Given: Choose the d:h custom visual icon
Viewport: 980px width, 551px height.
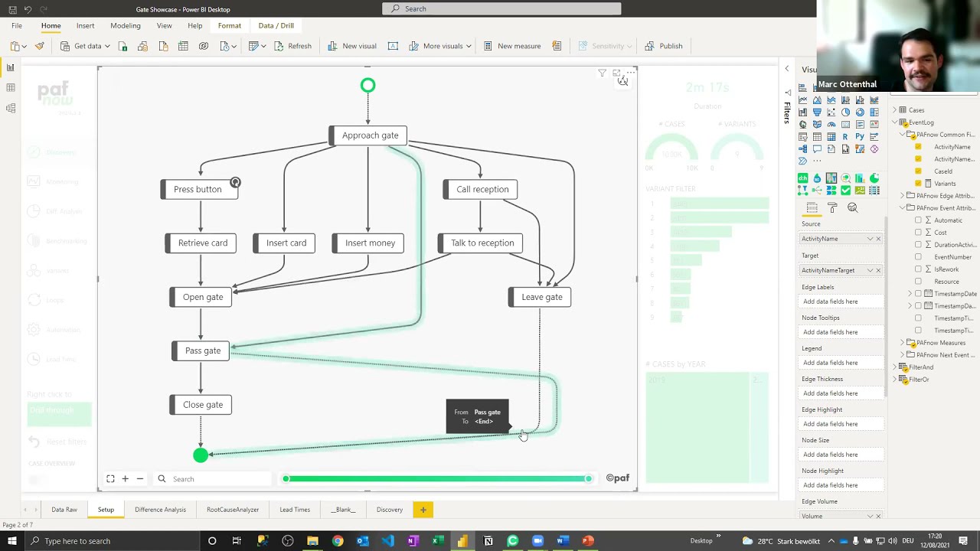Looking at the screenshot, I should 802,178.
